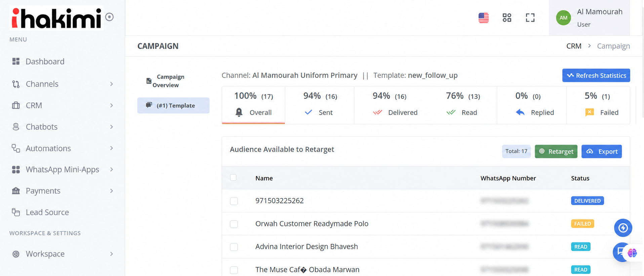
Task: Click the Channels sidebar icon
Action: [16, 84]
